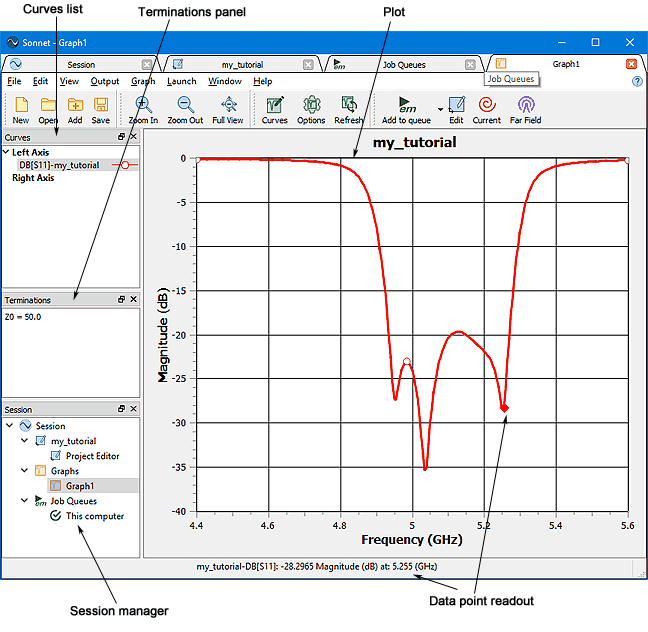Click the data point readout in status bar
Screen dimensions: 648x632
317,566
